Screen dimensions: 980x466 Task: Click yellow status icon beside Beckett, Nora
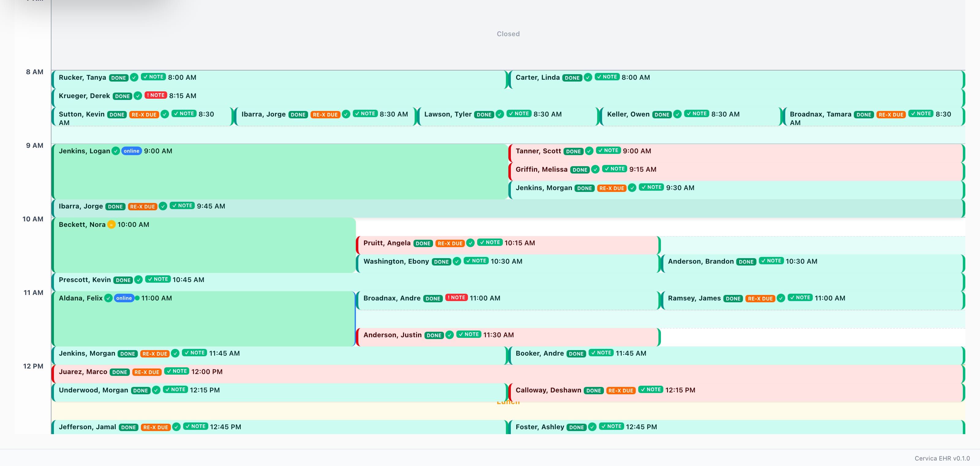pos(111,225)
